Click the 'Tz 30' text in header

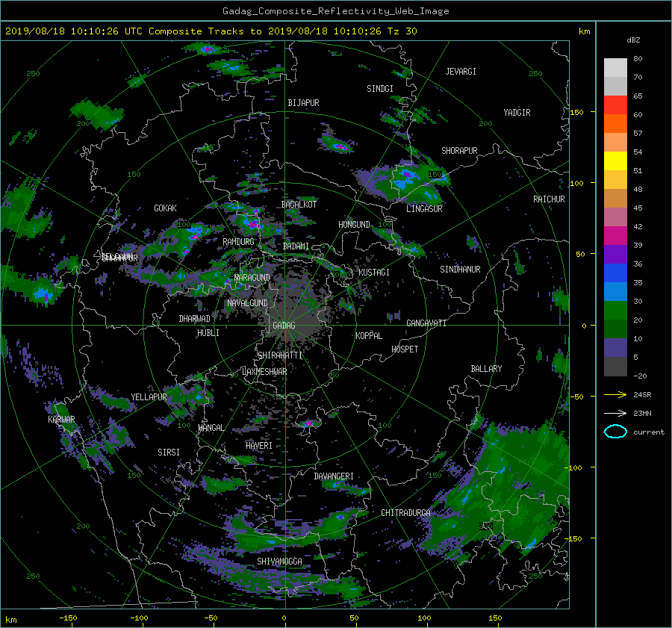pyautogui.click(x=402, y=31)
